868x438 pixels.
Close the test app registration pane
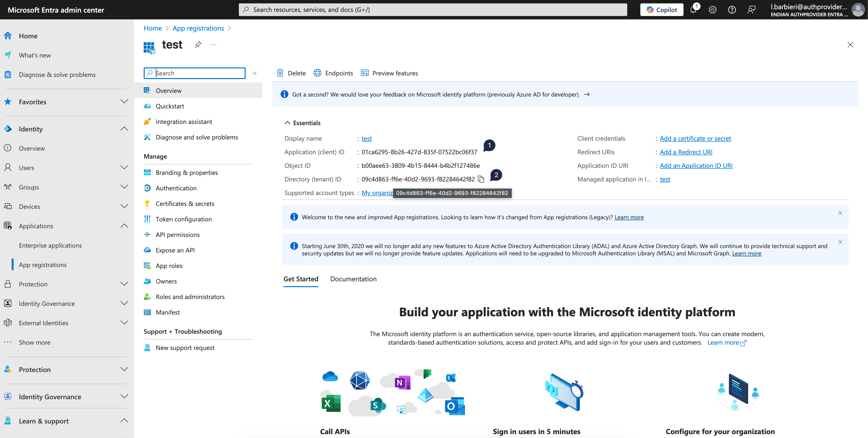coord(850,45)
